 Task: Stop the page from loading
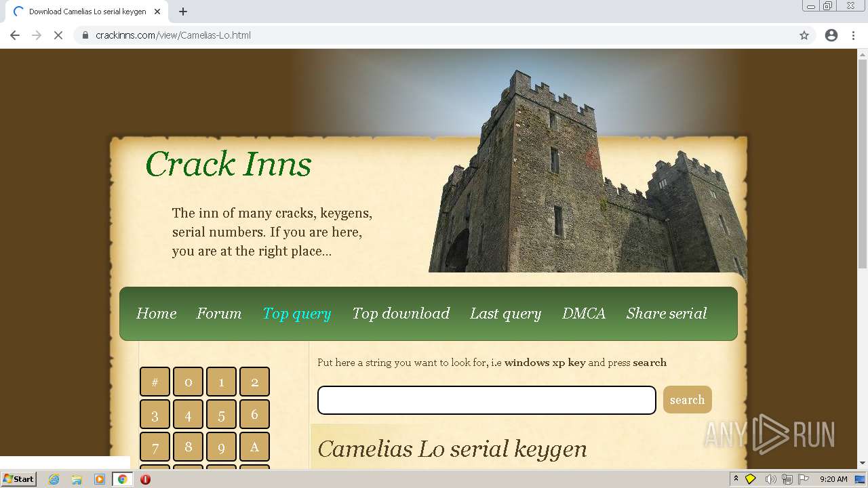(x=58, y=35)
